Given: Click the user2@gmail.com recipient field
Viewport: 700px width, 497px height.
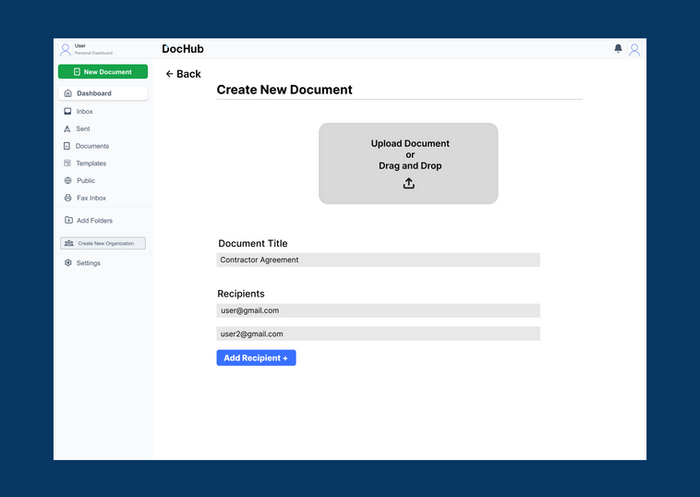Looking at the screenshot, I should [378, 334].
